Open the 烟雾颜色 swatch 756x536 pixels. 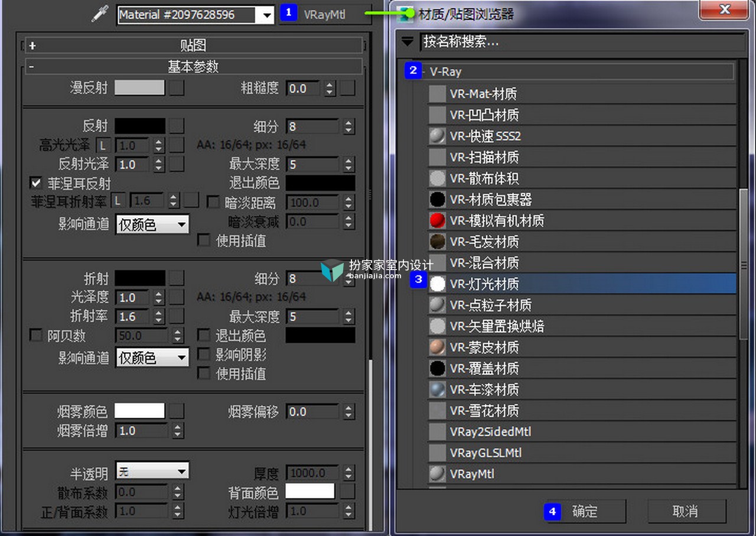click(139, 411)
